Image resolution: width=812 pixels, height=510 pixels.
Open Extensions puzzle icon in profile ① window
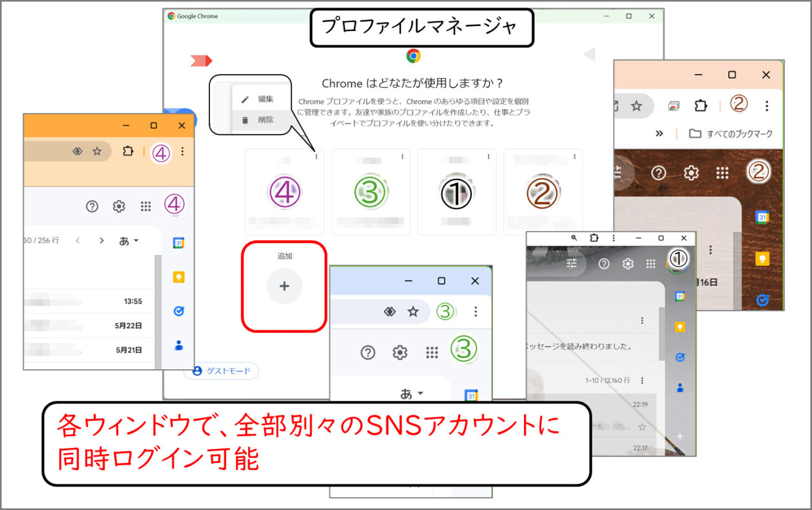tap(594, 238)
